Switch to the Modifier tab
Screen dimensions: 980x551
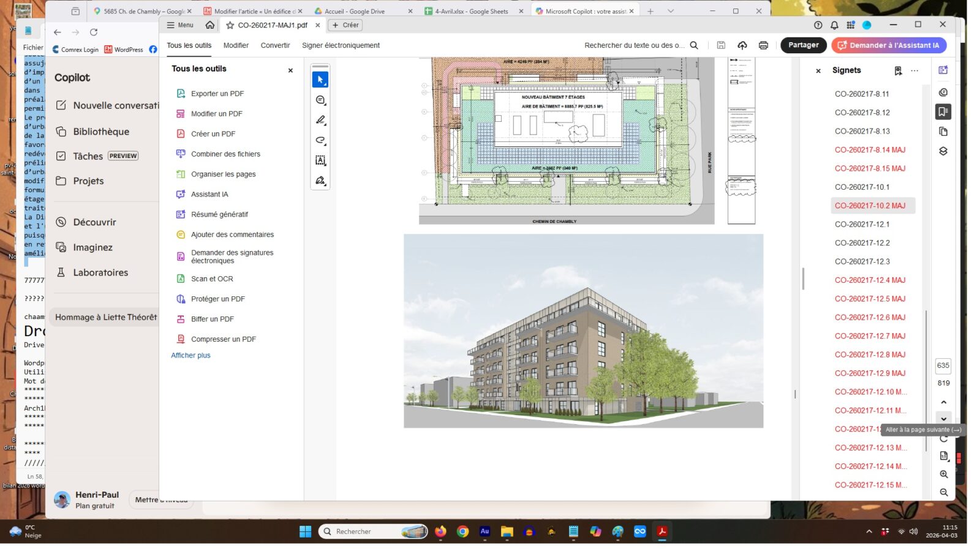pyautogui.click(x=236, y=45)
